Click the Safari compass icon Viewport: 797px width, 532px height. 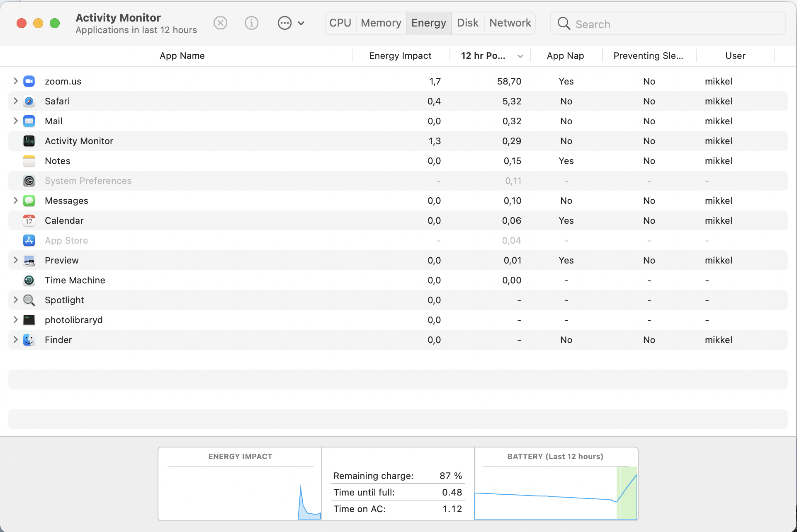coord(29,101)
